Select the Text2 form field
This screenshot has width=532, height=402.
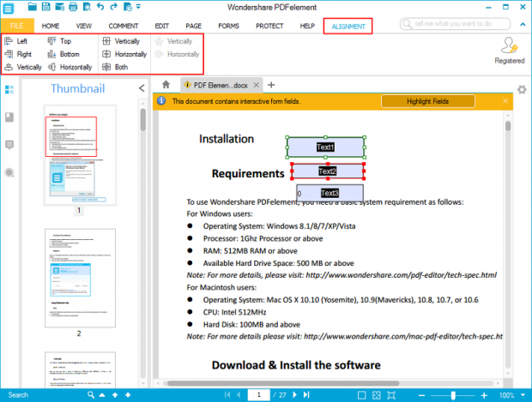[x=328, y=171]
